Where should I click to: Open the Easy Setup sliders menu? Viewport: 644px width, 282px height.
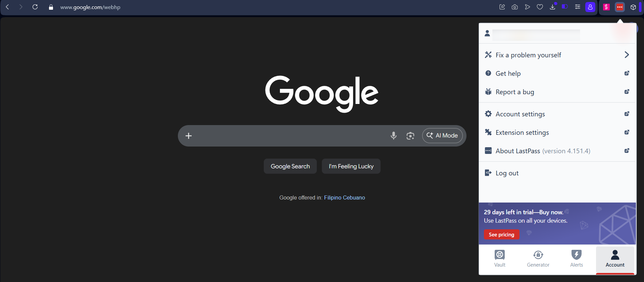(x=578, y=7)
